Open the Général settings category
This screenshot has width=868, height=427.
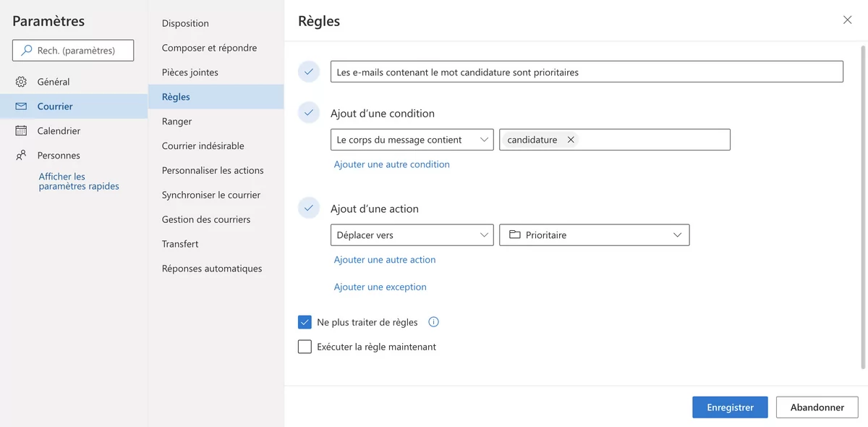point(74,82)
